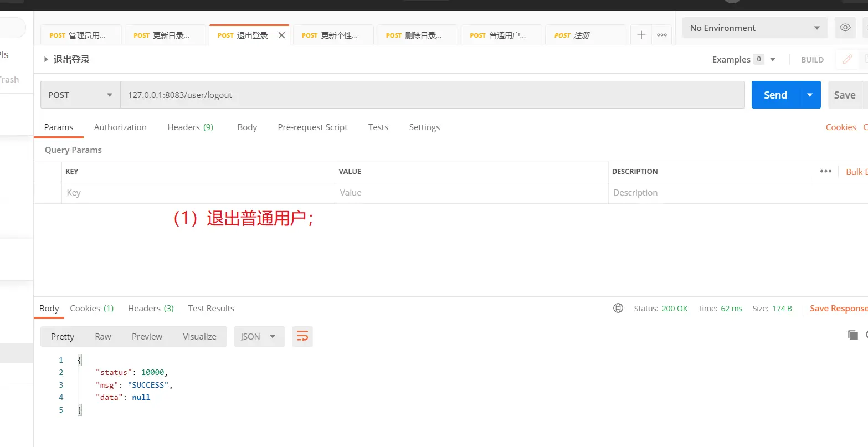
Task: Click the pencil edit icon near BUILD
Action: pyautogui.click(x=847, y=59)
